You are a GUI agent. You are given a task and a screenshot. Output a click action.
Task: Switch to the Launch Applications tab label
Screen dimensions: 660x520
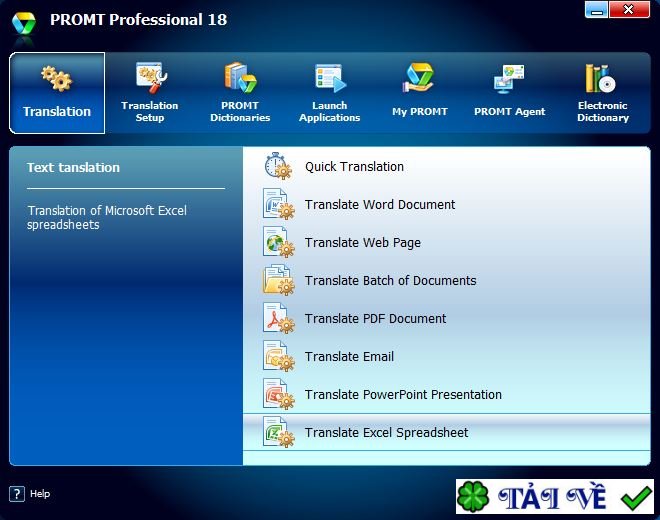pos(330,112)
